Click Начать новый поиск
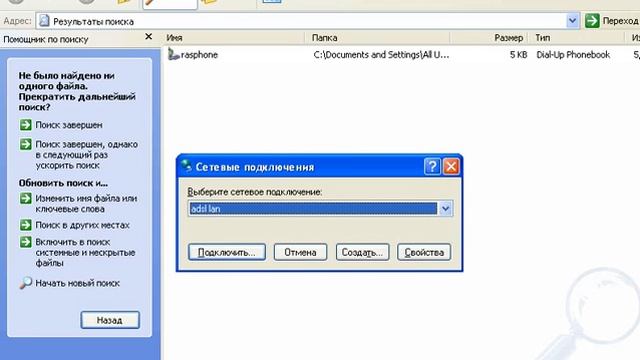The height and width of the screenshot is (360, 640). (x=78, y=283)
